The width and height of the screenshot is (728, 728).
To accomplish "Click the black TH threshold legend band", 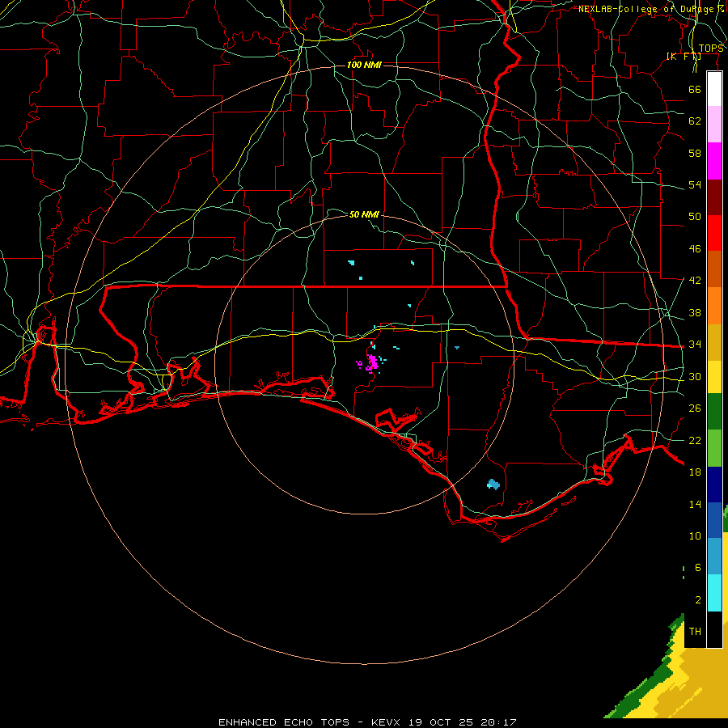I will click(x=714, y=629).
